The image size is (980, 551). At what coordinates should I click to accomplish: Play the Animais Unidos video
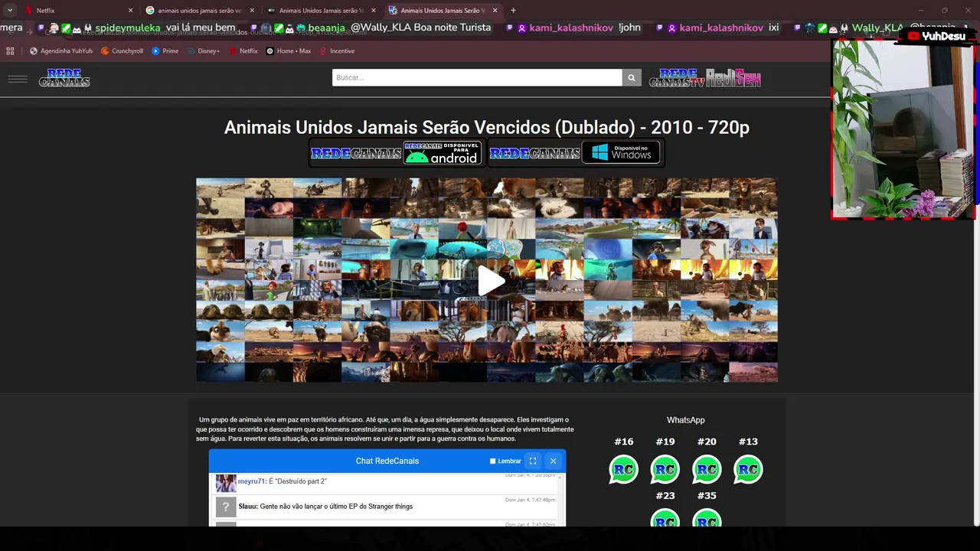point(491,280)
